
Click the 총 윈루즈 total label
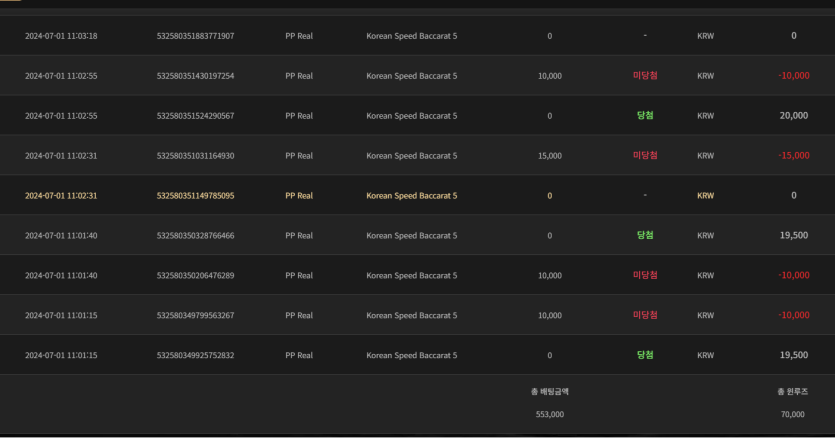[792, 392]
